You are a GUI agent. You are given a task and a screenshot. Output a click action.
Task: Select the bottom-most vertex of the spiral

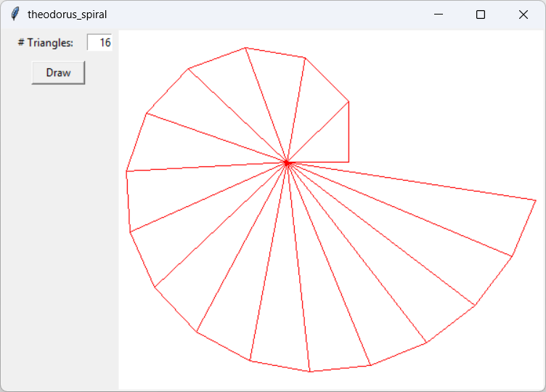pos(310,372)
